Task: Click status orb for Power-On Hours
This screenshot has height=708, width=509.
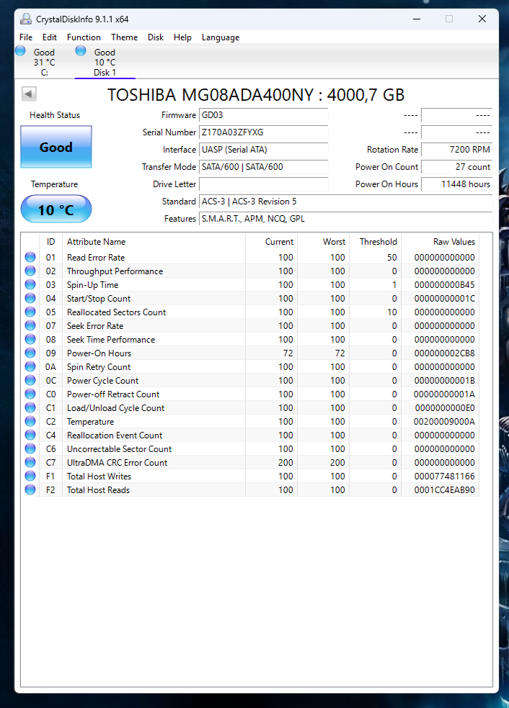Action: pos(30,353)
